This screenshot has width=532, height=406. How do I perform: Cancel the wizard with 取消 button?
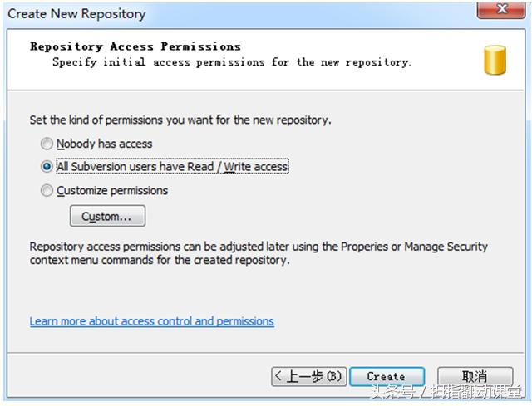pos(475,377)
